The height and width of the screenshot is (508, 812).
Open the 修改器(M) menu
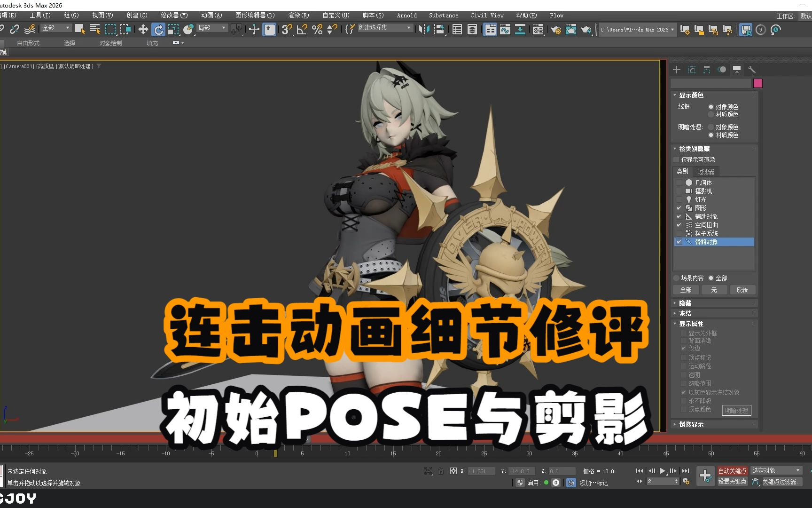174,16
